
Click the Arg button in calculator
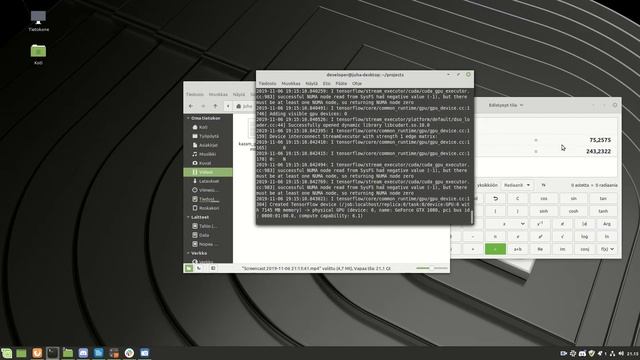point(607,224)
